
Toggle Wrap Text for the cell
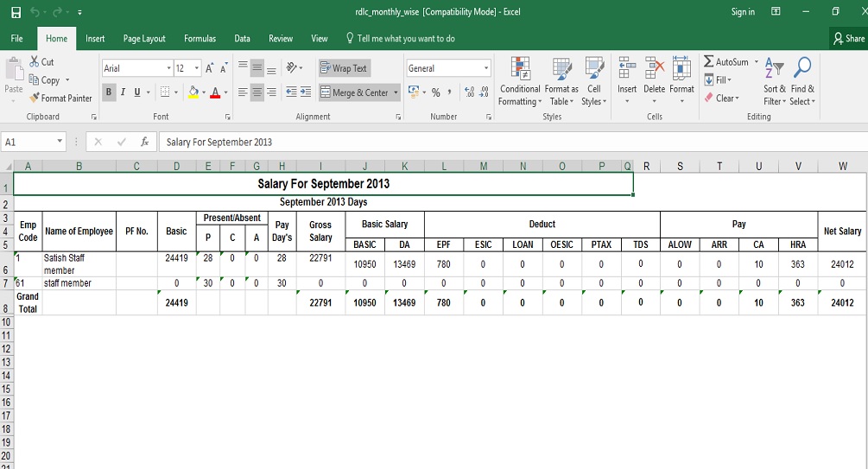[x=343, y=68]
